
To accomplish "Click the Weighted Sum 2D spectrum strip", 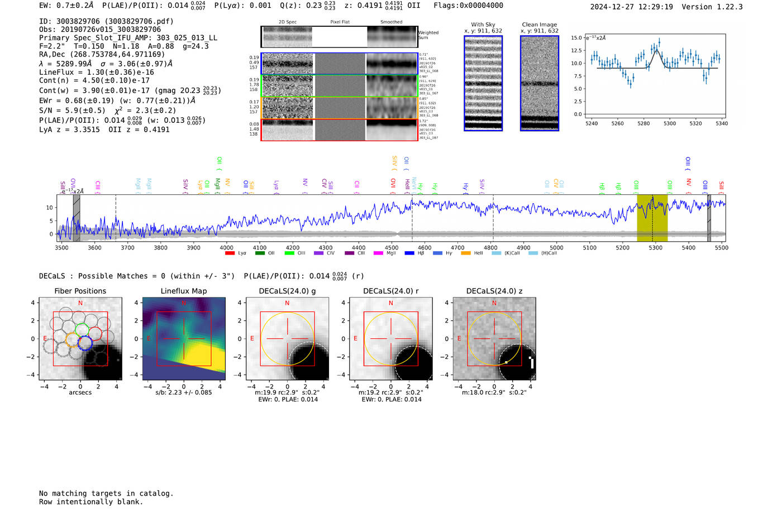I will [x=340, y=37].
